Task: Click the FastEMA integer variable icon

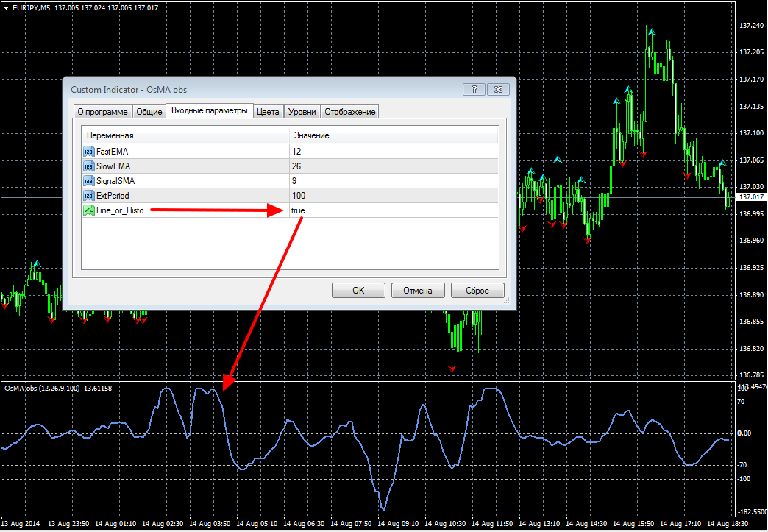Action: pos(89,152)
